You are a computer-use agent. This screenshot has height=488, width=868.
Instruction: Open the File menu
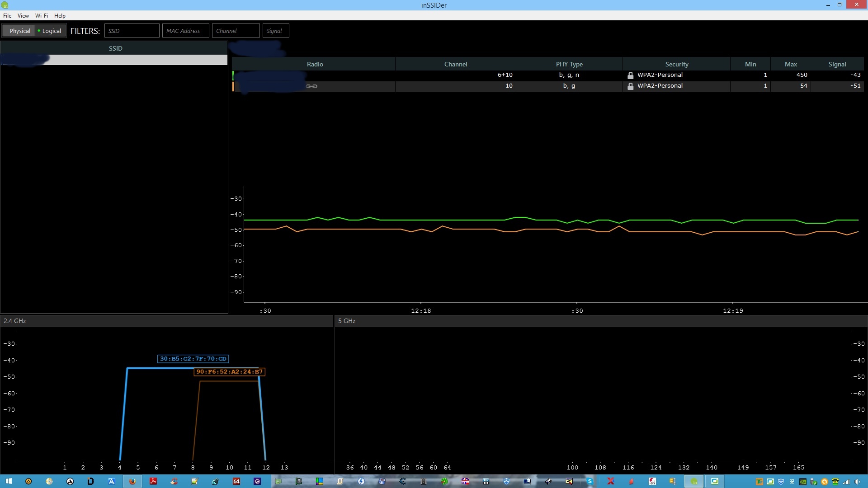7,15
